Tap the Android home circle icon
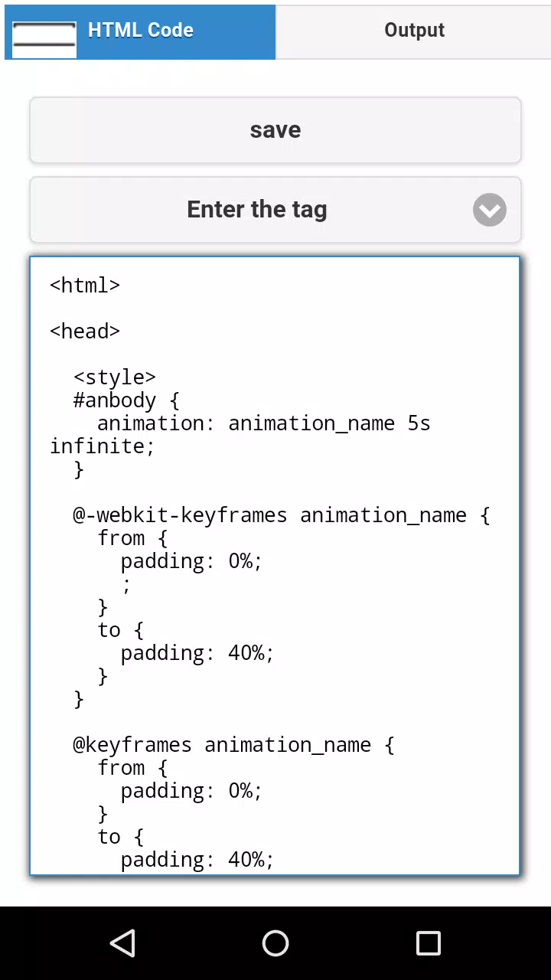The image size is (551, 980). coord(275,943)
